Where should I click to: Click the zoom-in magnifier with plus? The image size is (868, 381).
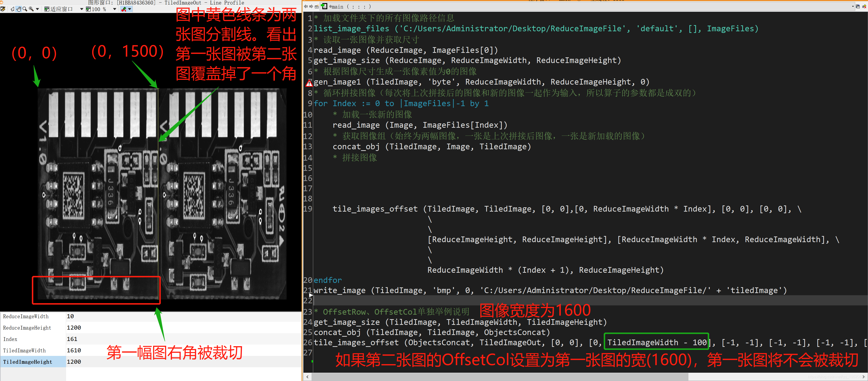point(31,9)
